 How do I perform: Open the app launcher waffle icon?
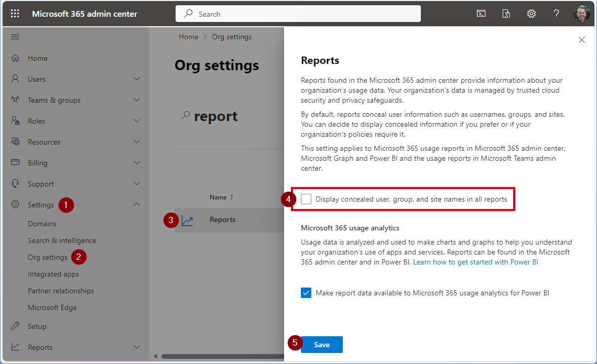click(x=15, y=14)
